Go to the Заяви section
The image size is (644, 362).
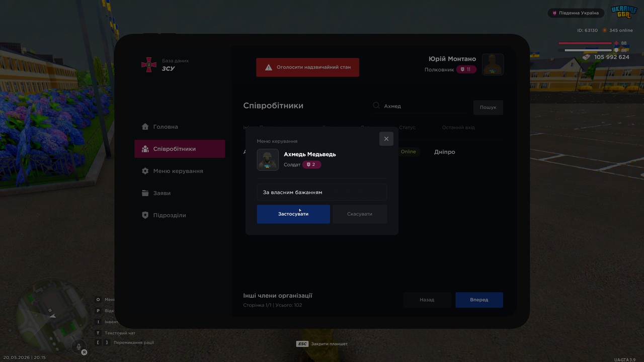point(180,193)
